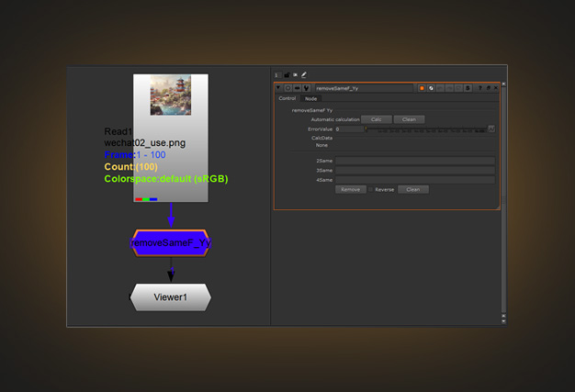Screen dimensions: 575x392
Task: Toggle the Reverse checkbox
Action: [369, 189]
